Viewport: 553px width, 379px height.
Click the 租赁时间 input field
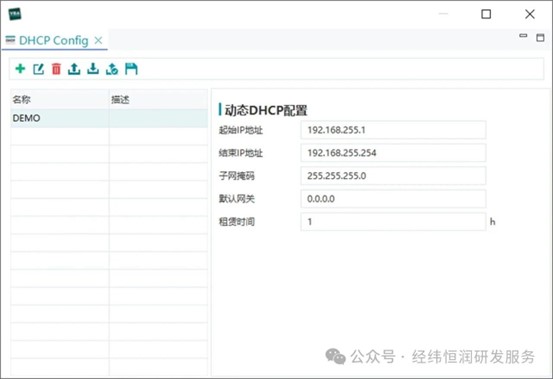[393, 222]
